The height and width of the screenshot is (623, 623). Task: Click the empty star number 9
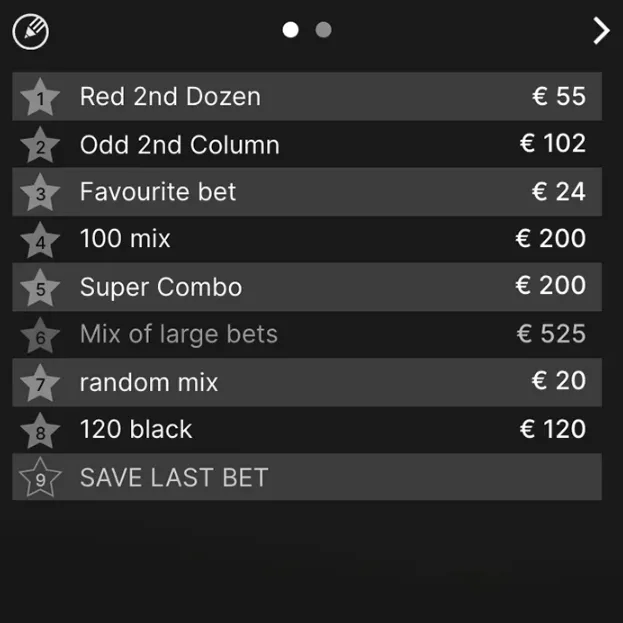tap(40, 478)
